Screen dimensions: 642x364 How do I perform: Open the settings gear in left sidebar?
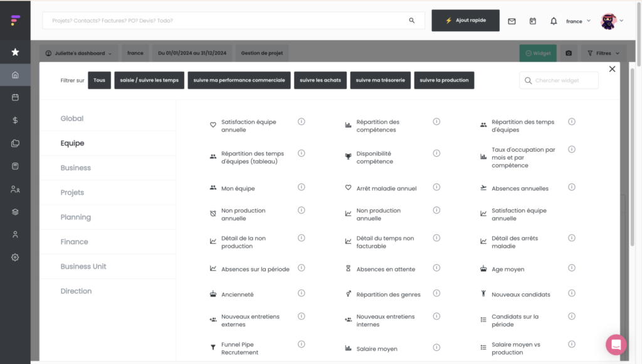[15, 257]
